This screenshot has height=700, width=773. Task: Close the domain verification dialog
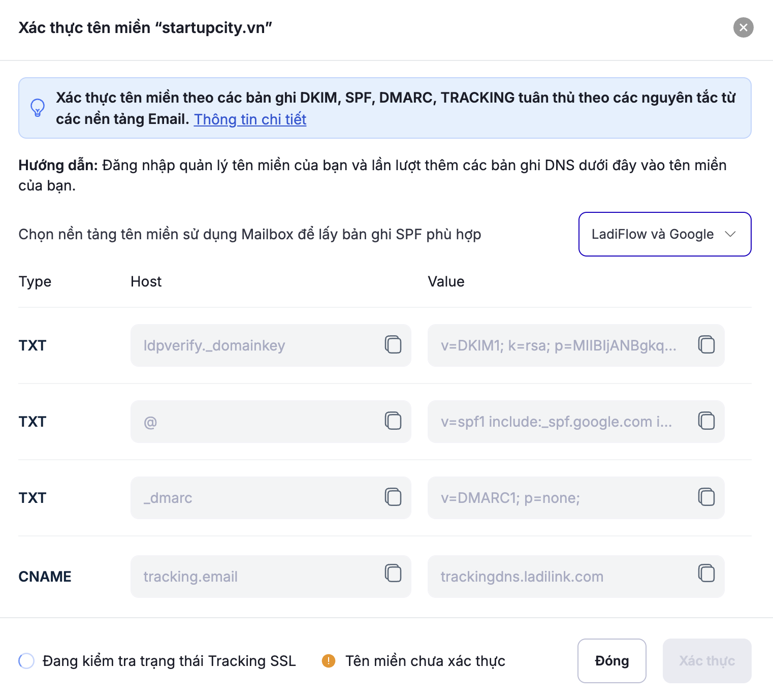point(743,27)
